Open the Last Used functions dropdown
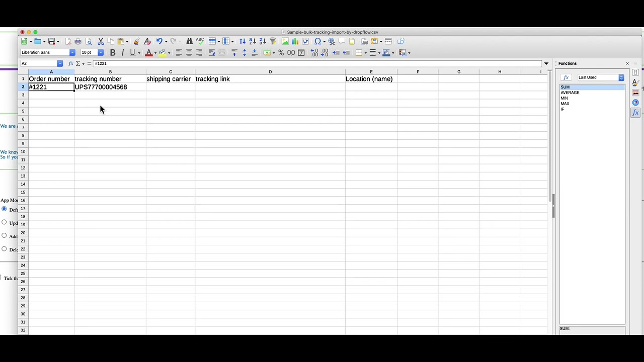This screenshot has height=362, width=644. pyautogui.click(x=621, y=77)
